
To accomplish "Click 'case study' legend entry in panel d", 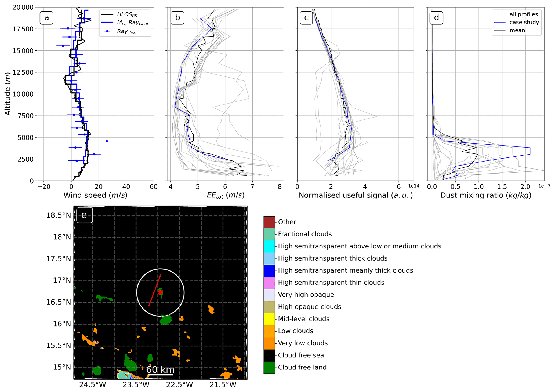I will pos(524,22).
